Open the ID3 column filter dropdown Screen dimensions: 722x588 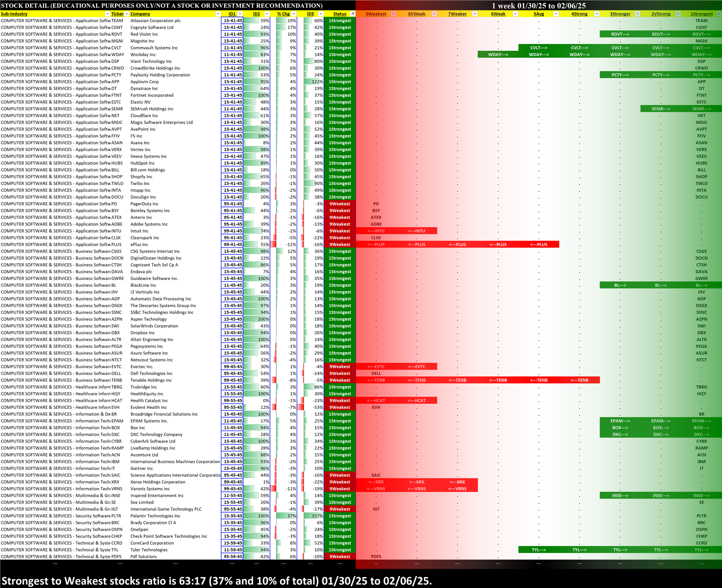click(x=321, y=14)
